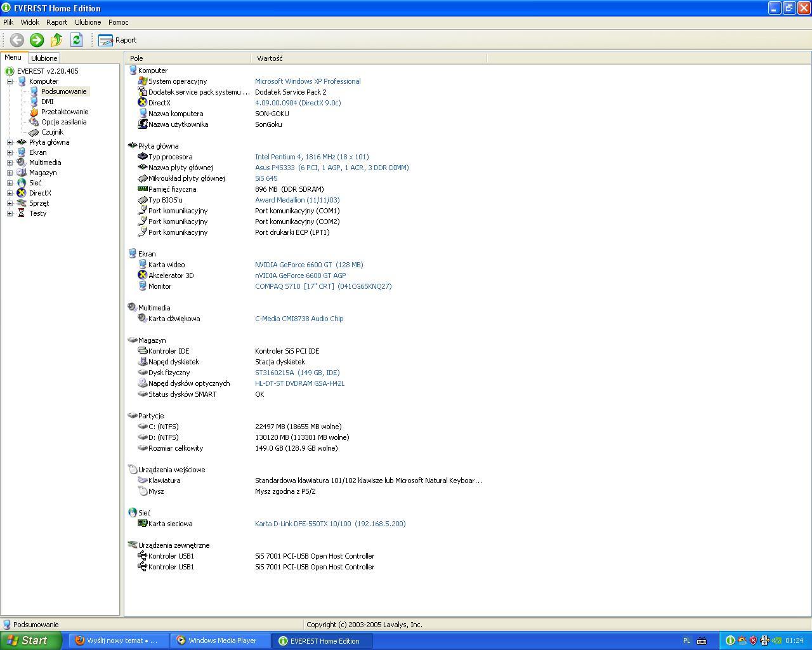Open the NVIDIA GeForce 6600 GT (128 MB) link
This screenshot has height=650, width=812.
(x=309, y=265)
